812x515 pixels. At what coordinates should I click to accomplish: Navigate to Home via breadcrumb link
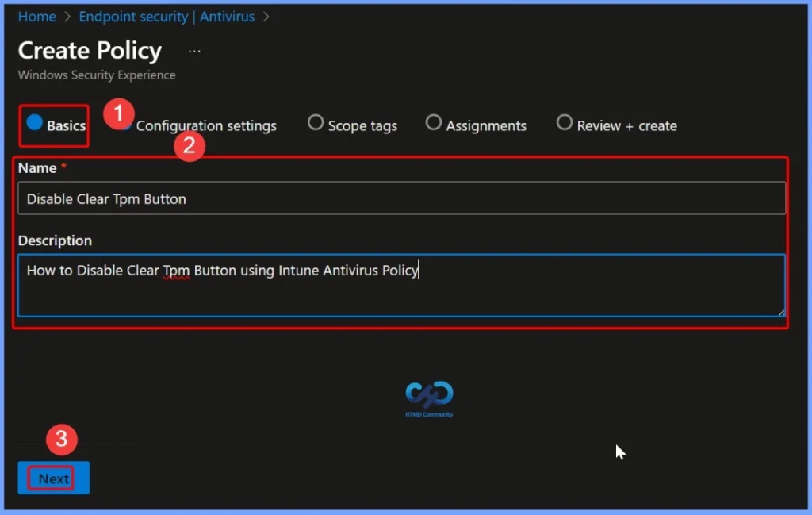pos(36,16)
